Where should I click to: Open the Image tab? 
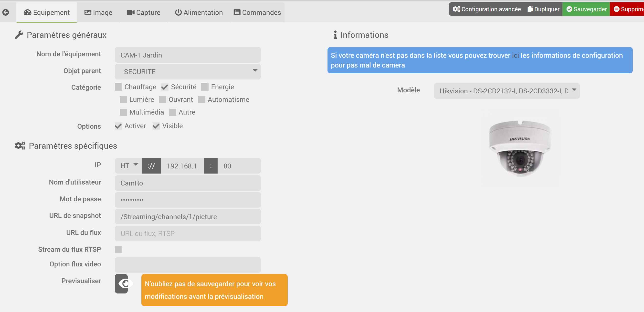[98, 12]
